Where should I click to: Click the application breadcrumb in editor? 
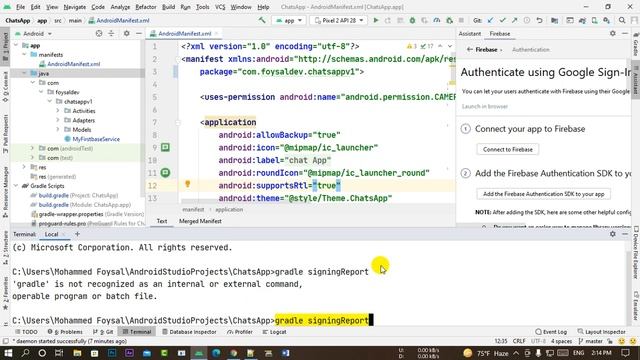[229, 209]
